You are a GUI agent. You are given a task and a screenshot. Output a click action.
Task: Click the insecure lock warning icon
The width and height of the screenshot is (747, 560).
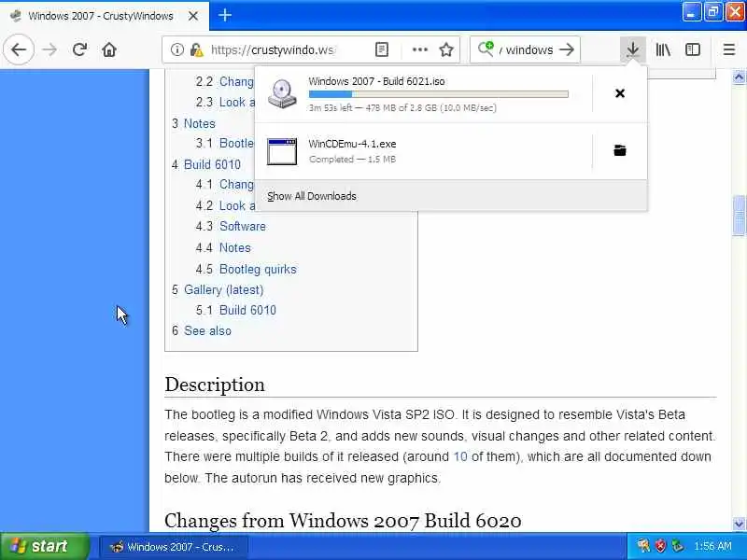[x=196, y=49]
